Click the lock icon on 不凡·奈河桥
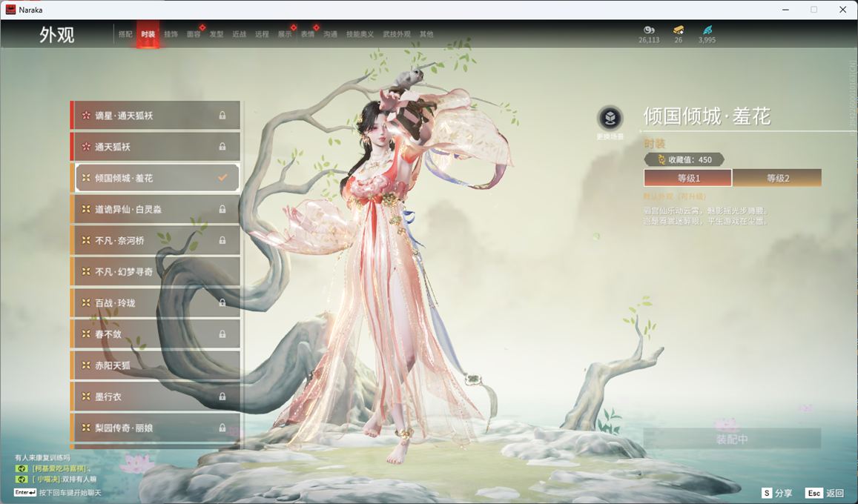 [222, 240]
